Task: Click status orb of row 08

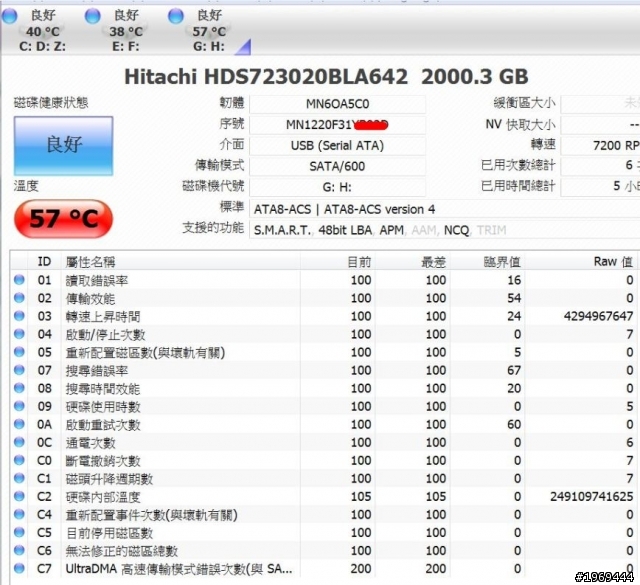Action: tap(19, 387)
